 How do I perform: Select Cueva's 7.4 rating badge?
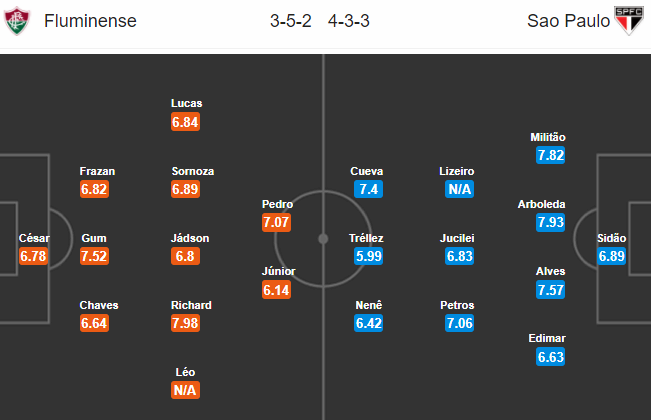click(x=368, y=189)
